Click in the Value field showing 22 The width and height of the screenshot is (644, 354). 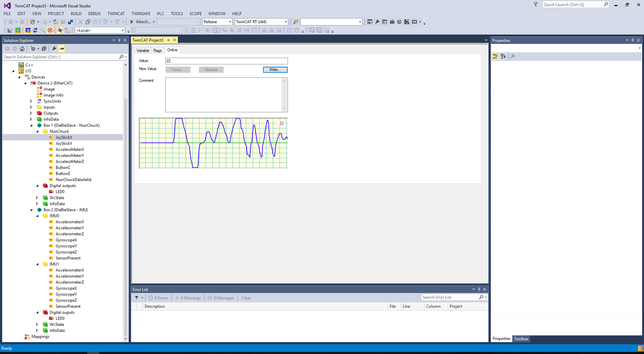point(227,61)
